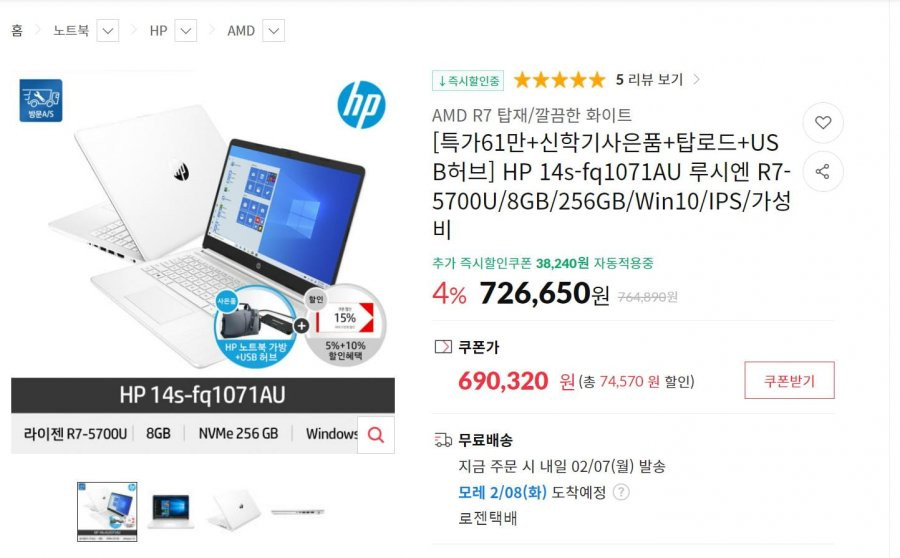
Task: Click the five-star rating display
Action: pos(560,80)
